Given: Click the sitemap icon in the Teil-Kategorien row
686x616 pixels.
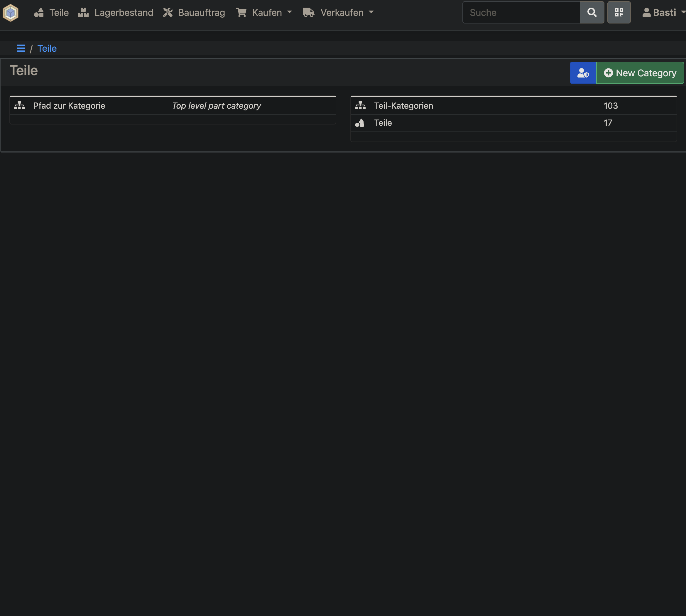Looking at the screenshot, I should point(361,105).
